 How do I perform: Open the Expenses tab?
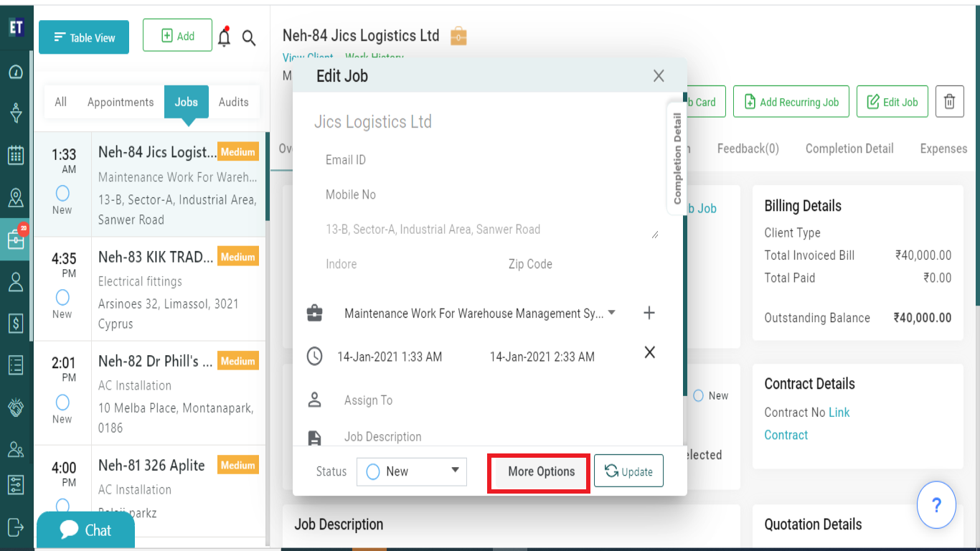[x=943, y=149]
